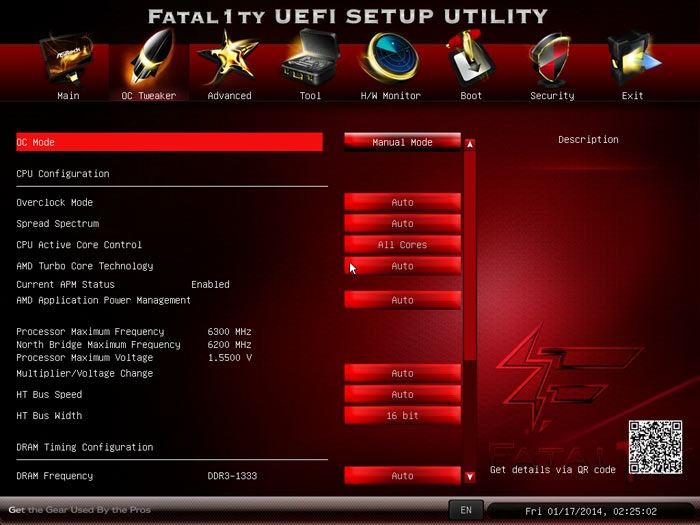Select the HT Bus Speed label

click(49, 394)
